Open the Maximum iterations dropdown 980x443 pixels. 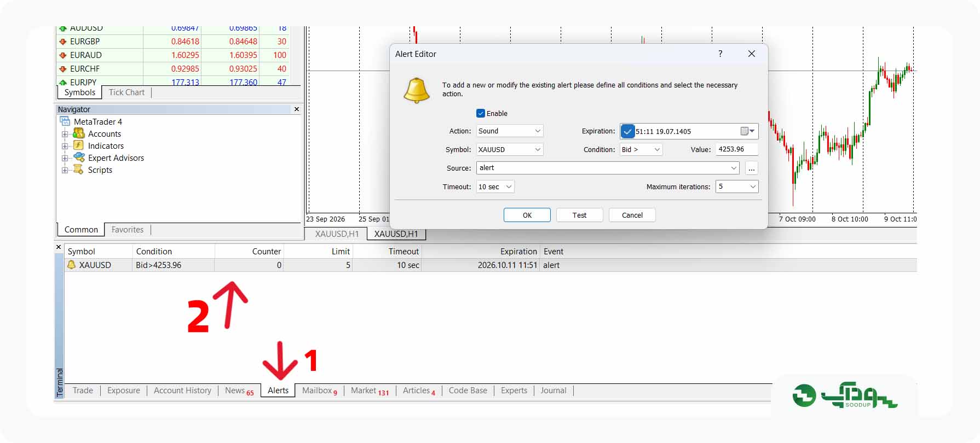click(x=737, y=186)
